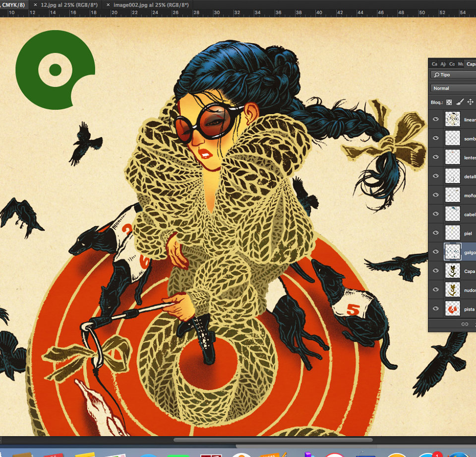Click the lock image pixels brush icon

coord(460,102)
